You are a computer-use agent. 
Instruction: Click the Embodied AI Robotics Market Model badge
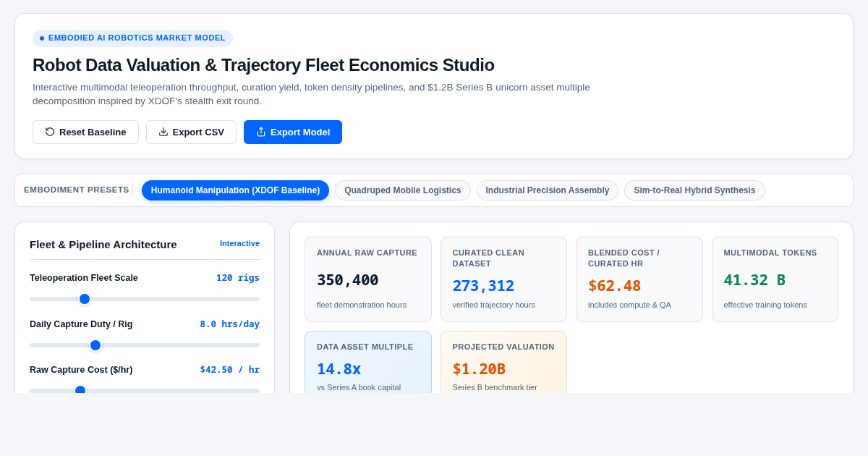[132, 38]
